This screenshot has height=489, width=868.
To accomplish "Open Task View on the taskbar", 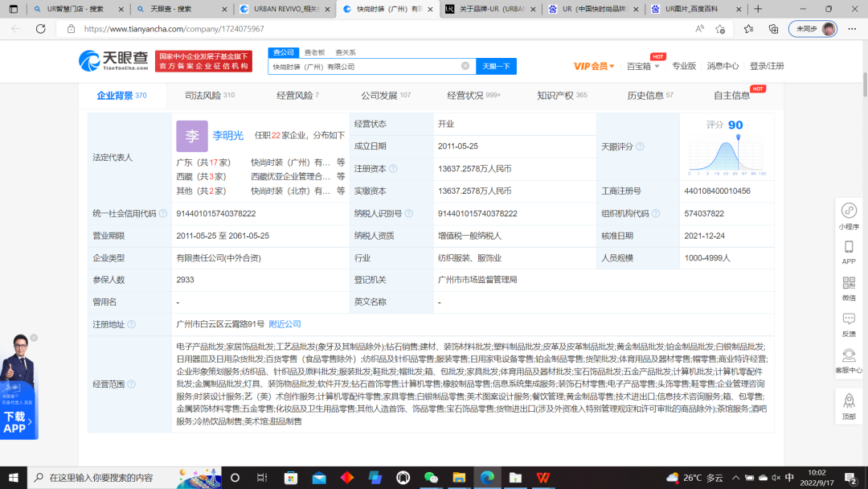I will (x=262, y=478).
